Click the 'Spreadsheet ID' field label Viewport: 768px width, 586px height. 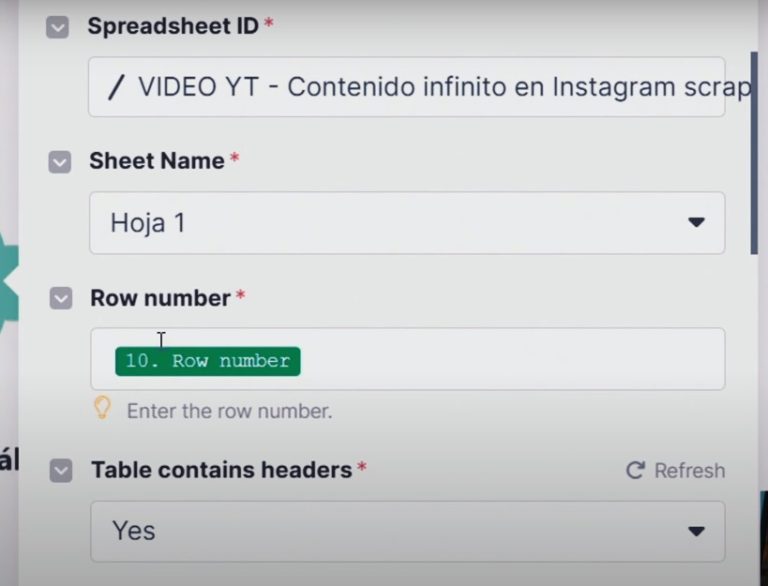click(173, 27)
